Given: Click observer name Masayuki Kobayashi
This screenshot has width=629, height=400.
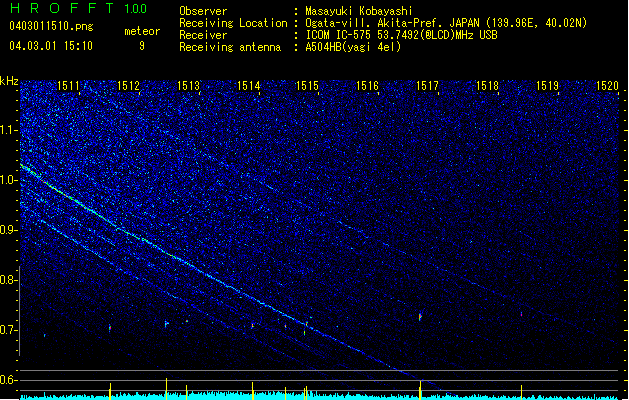Looking at the screenshot, I should (x=359, y=11).
